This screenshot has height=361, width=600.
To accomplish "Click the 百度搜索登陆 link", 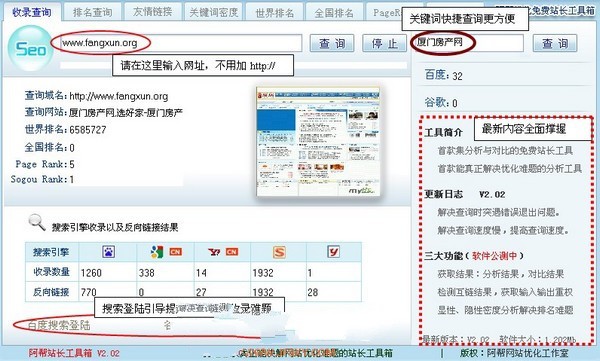I will pyautogui.click(x=59, y=325).
